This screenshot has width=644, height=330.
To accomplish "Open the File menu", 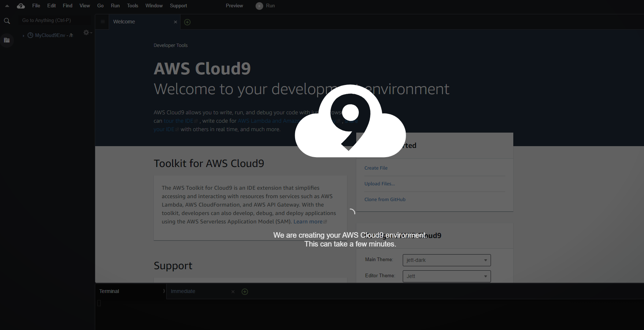I will [x=36, y=6].
